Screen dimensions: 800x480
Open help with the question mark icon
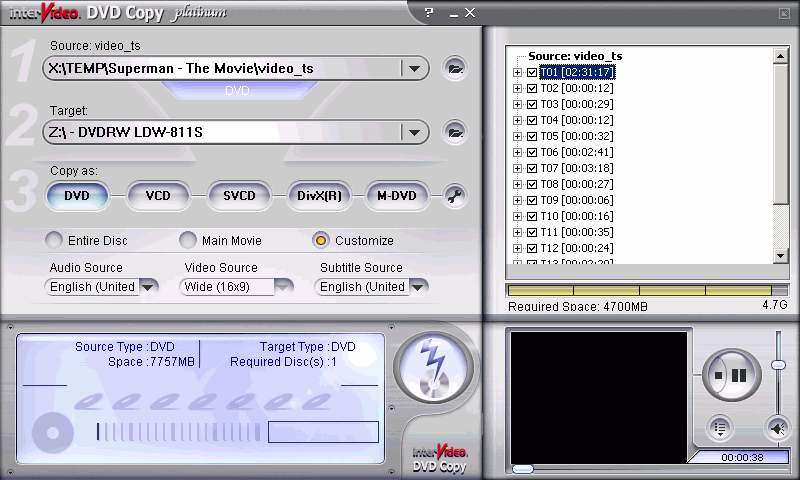pos(429,12)
